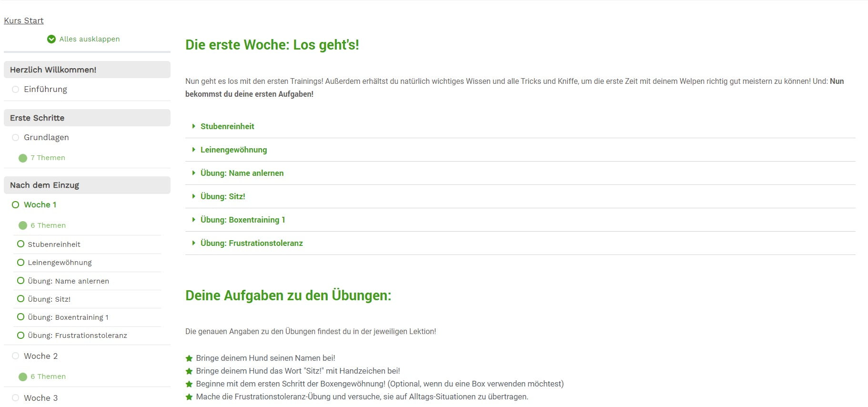Click the star icon before the 'Sitz!' mit Handzeichen task

(189, 371)
